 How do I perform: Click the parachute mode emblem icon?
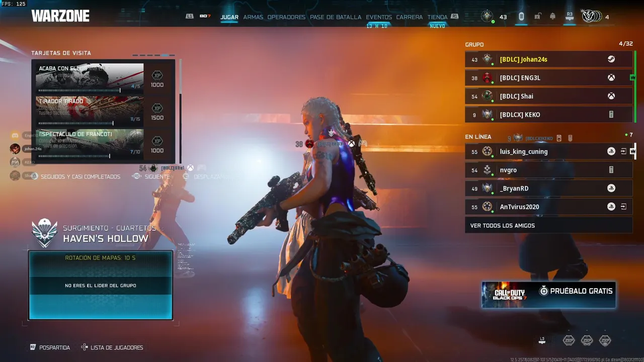click(x=44, y=233)
